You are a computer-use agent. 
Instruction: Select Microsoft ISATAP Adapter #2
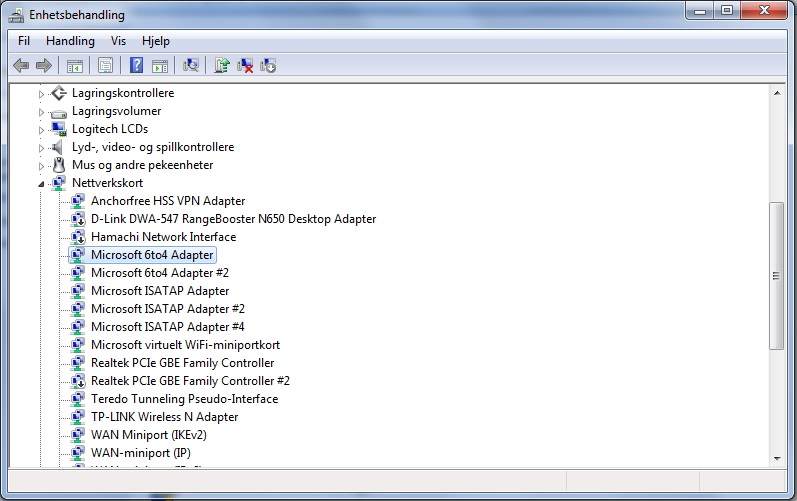[x=168, y=309]
